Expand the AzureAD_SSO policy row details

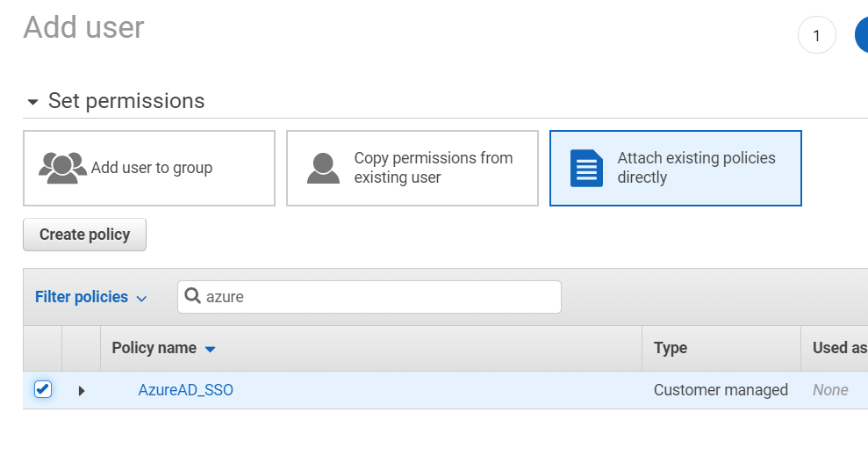pos(82,390)
